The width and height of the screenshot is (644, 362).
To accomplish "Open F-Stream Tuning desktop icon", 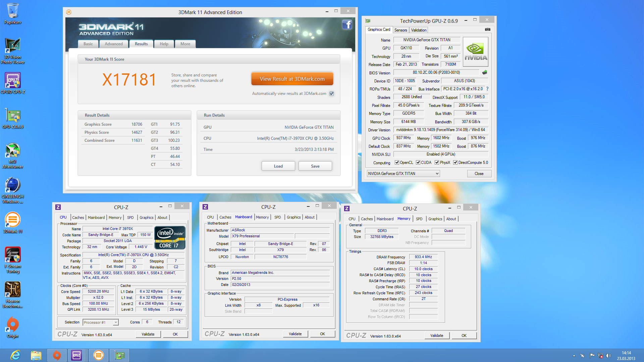I will point(12,260).
